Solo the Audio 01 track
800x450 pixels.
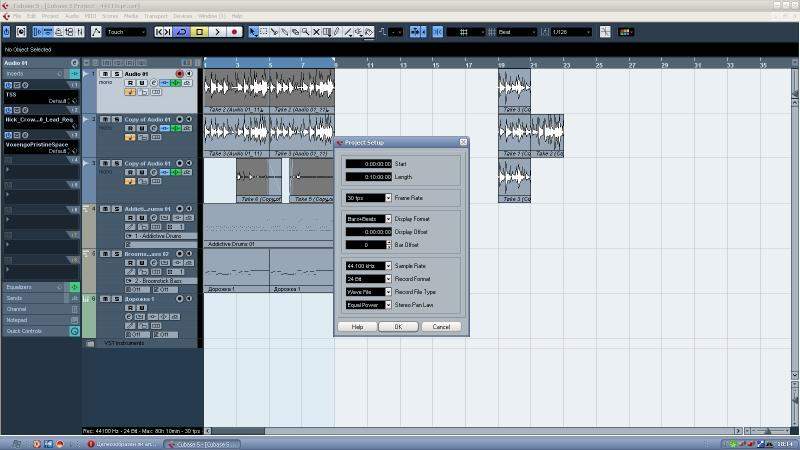(x=117, y=74)
